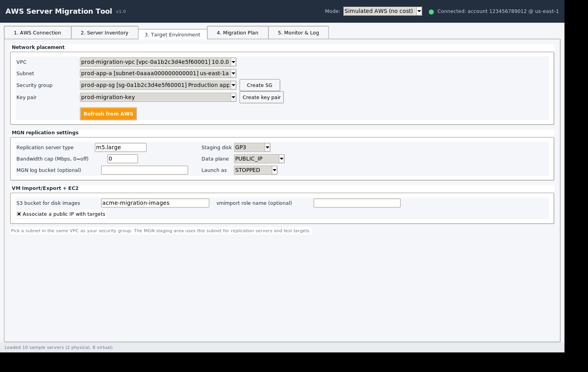Focus the S3 bucket for disk images field
This screenshot has width=588, height=372.
(x=155, y=203)
